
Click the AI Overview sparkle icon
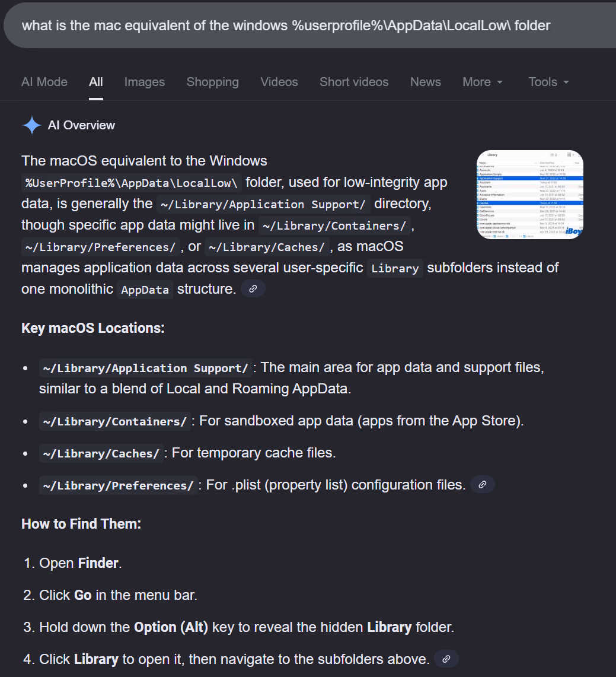pyautogui.click(x=31, y=125)
